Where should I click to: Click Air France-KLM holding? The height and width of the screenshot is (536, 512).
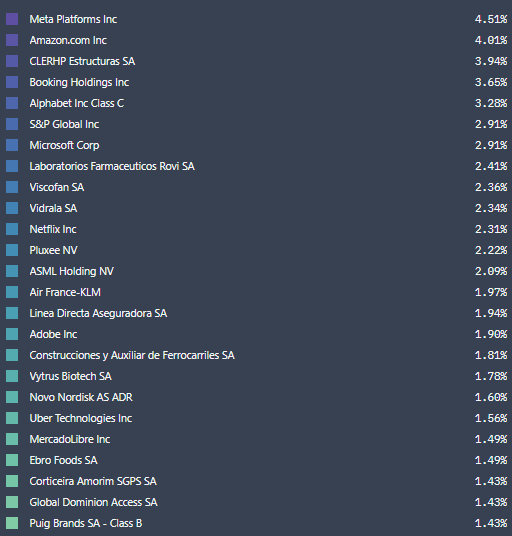[65, 292]
